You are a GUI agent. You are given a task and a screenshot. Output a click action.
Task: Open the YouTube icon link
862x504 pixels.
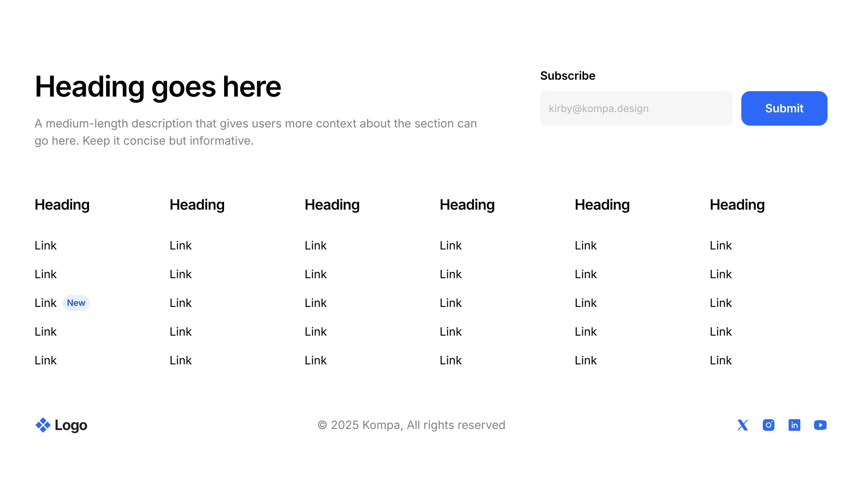tap(820, 425)
